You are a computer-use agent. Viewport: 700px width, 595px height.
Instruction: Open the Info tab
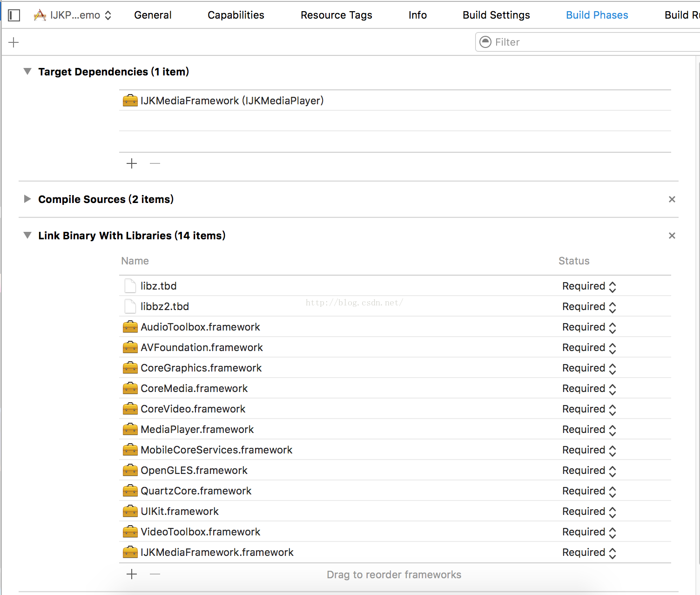click(417, 15)
